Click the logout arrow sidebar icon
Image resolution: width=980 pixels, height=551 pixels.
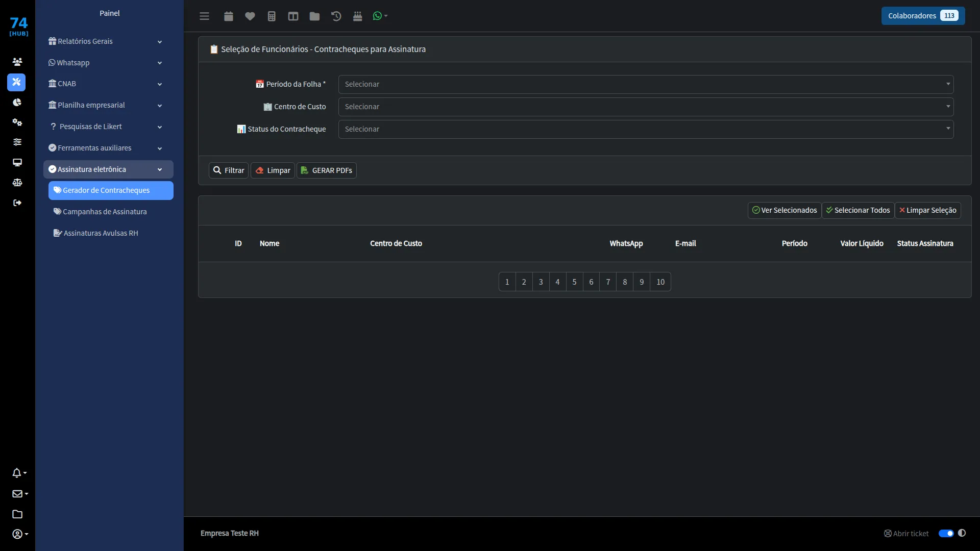17,203
